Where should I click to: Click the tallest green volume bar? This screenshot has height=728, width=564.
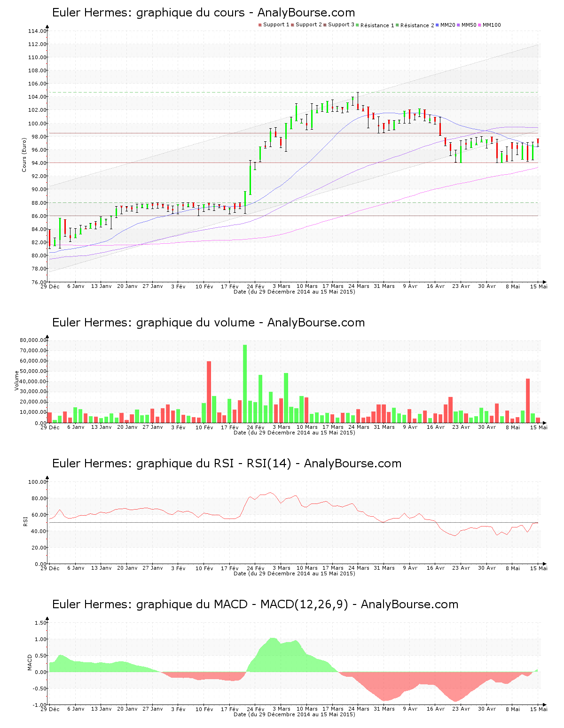[x=245, y=384]
